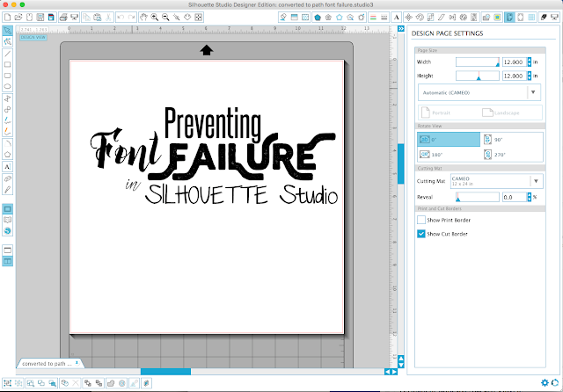Choose the Landscape orientation button

(x=501, y=113)
